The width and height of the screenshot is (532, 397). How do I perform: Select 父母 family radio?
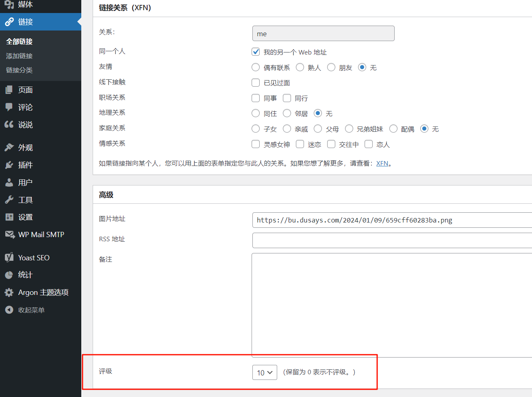click(318, 129)
